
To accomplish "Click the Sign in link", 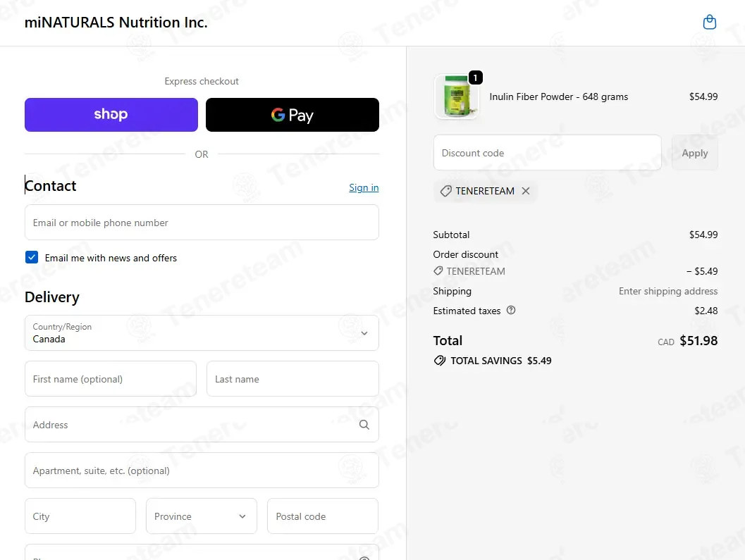I will tap(364, 187).
